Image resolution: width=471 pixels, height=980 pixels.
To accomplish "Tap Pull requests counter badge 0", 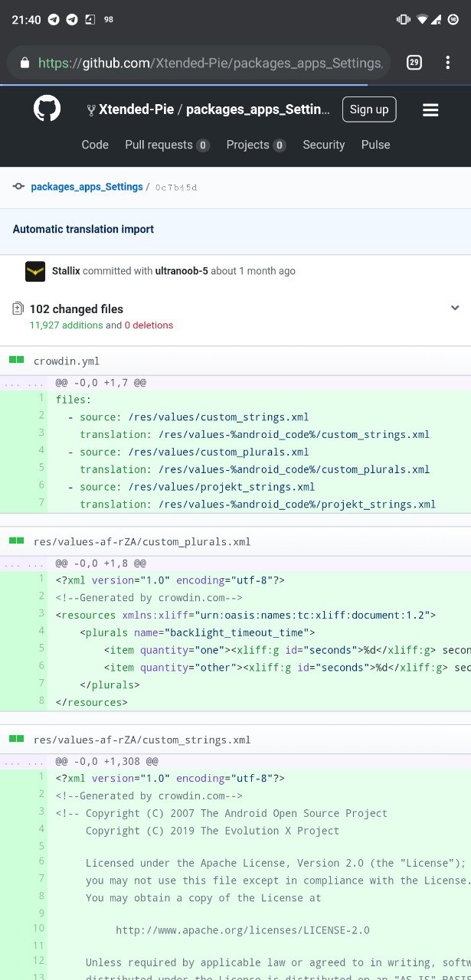I will pos(203,145).
